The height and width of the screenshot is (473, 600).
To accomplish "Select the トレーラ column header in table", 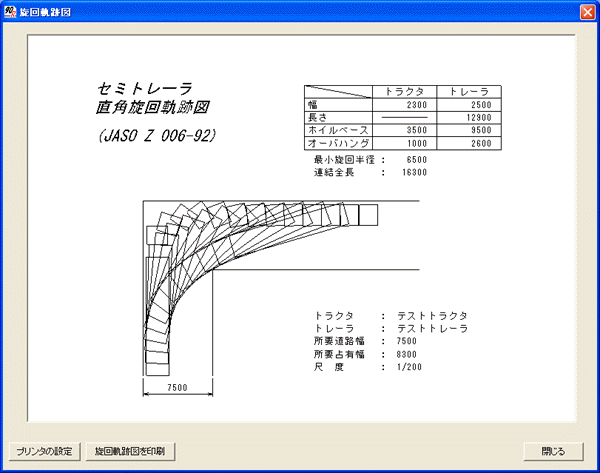I will click(x=470, y=91).
